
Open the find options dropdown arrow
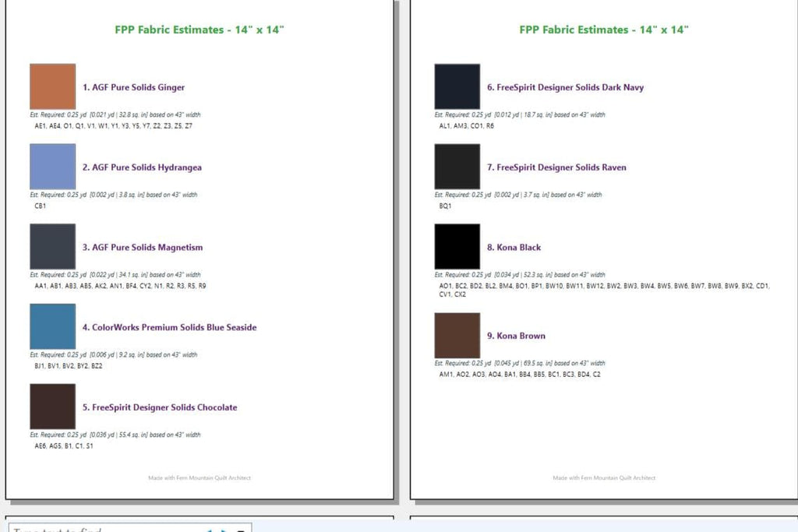[242, 530]
